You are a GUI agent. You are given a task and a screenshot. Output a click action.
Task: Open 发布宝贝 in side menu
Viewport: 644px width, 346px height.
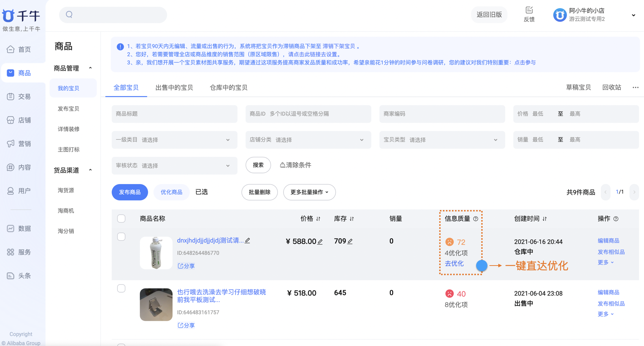tap(68, 109)
